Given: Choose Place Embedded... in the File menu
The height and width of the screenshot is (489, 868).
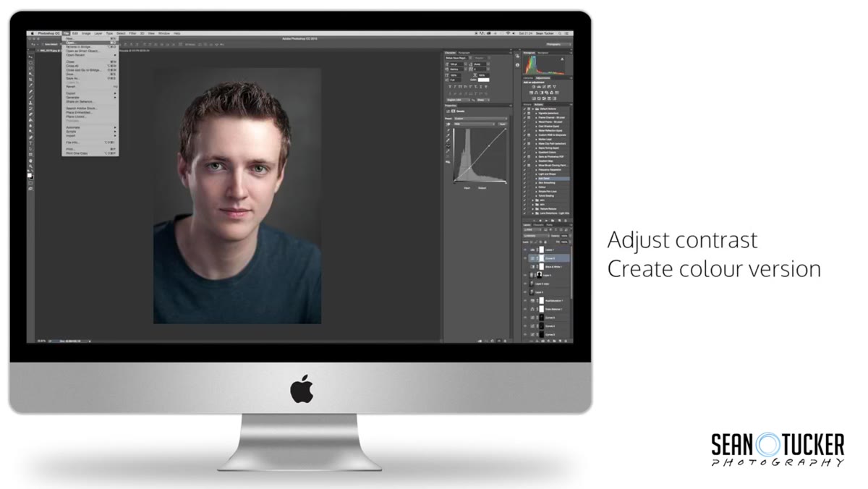Looking at the screenshot, I should pos(90,112).
